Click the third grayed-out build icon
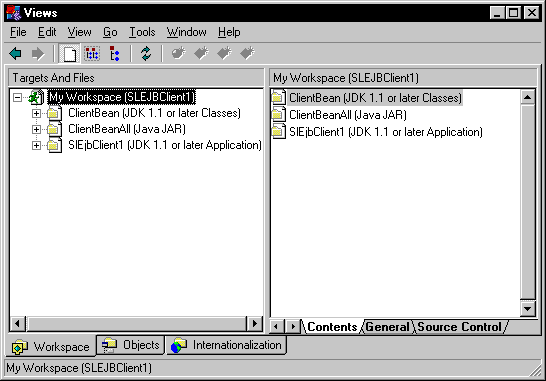The image size is (546, 381). [x=224, y=53]
